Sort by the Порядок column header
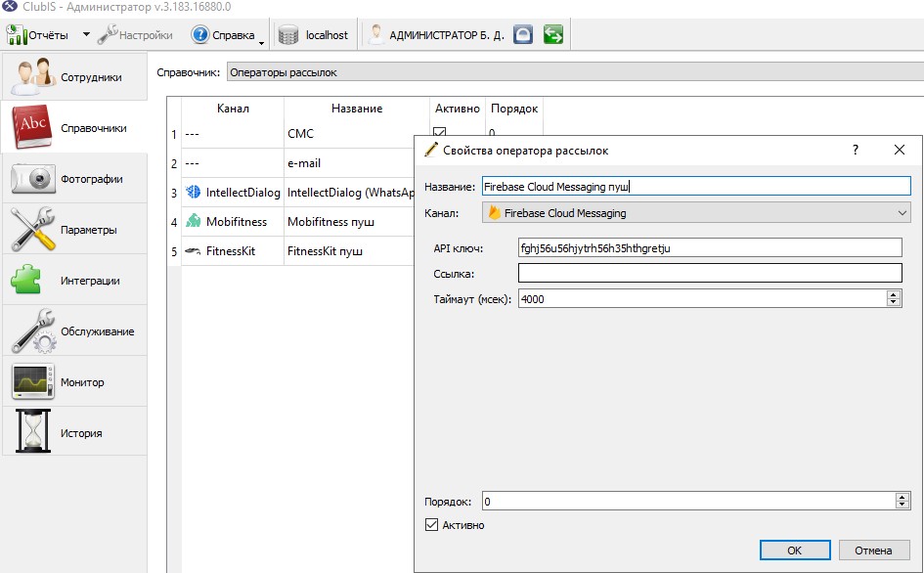 pos(514,109)
